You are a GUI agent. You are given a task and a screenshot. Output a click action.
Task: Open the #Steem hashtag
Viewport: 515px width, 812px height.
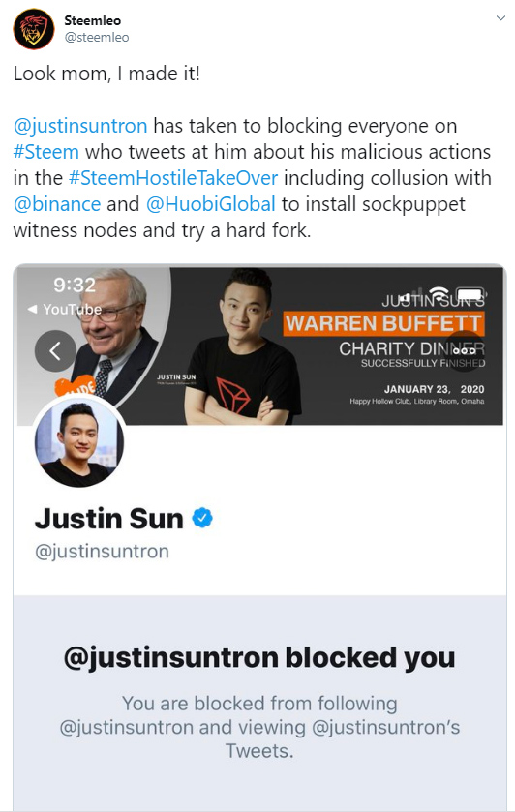46,152
